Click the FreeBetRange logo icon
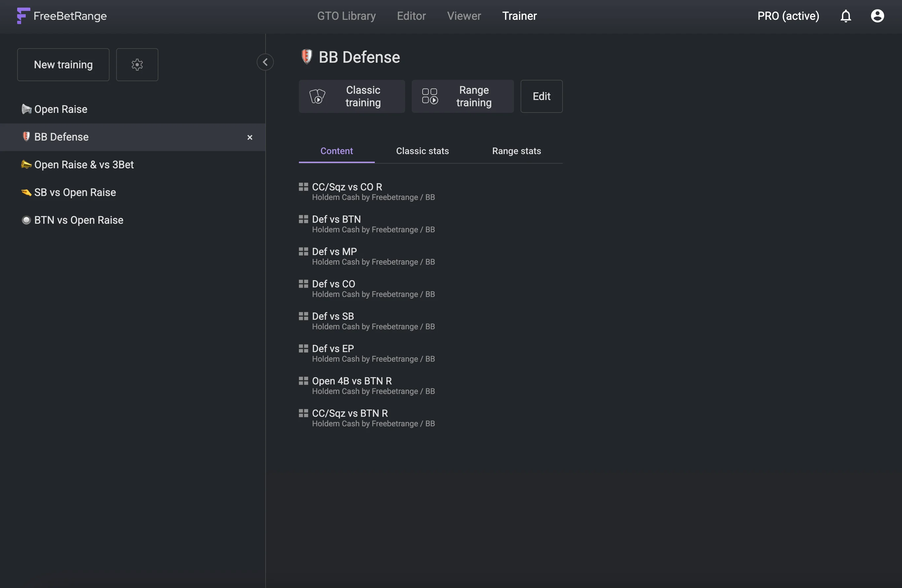 pos(23,16)
